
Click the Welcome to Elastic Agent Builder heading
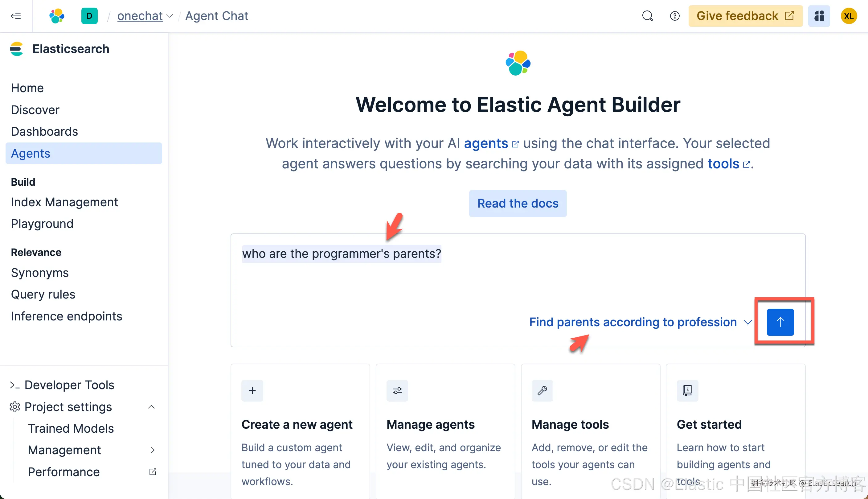518,105
